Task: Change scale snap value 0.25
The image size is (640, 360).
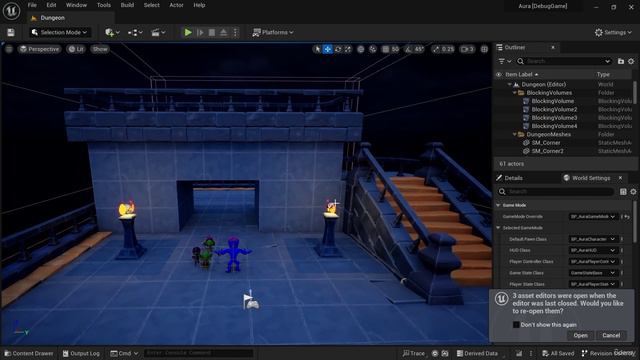Action: pos(448,49)
